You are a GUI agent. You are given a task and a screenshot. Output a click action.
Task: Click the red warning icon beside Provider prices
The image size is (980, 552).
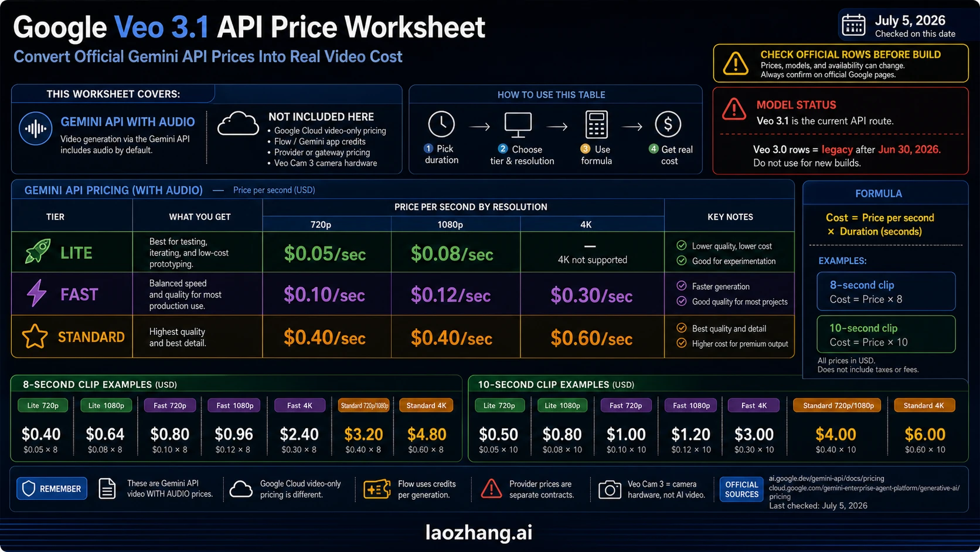click(491, 489)
